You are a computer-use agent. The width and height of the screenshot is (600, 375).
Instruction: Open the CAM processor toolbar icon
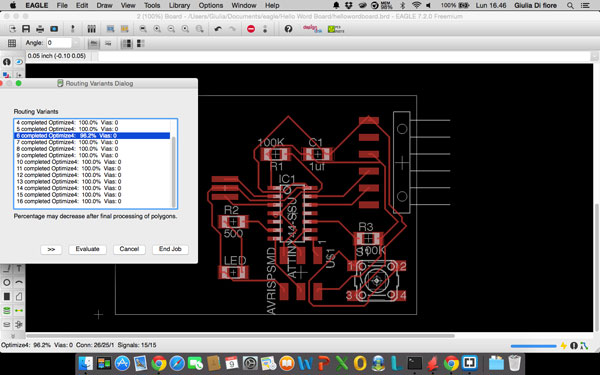point(54,29)
